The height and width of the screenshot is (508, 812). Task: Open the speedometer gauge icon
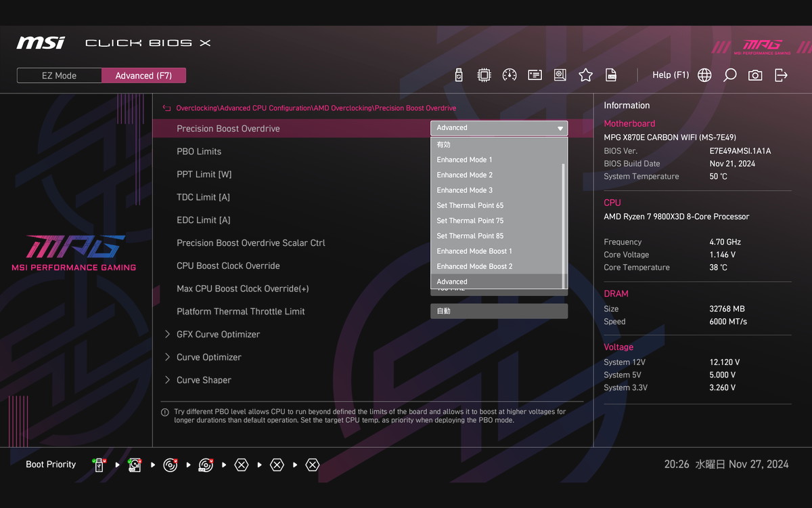click(x=510, y=75)
